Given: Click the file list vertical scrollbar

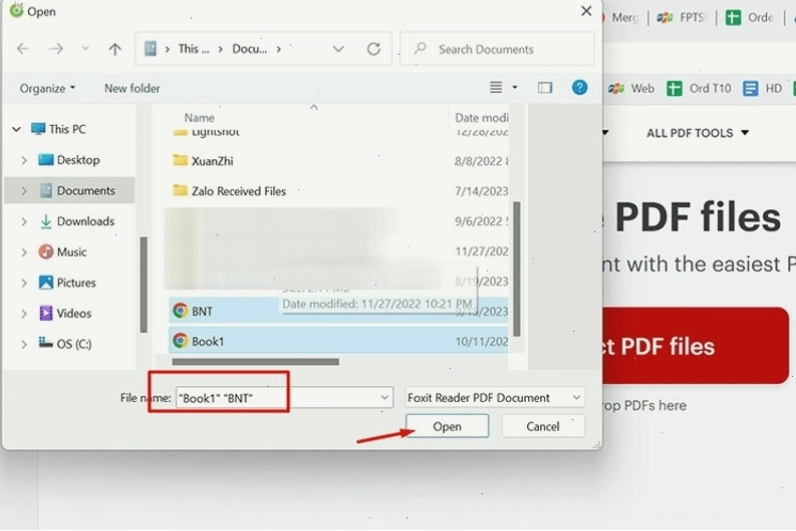Looking at the screenshot, I should (x=517, y=269).
